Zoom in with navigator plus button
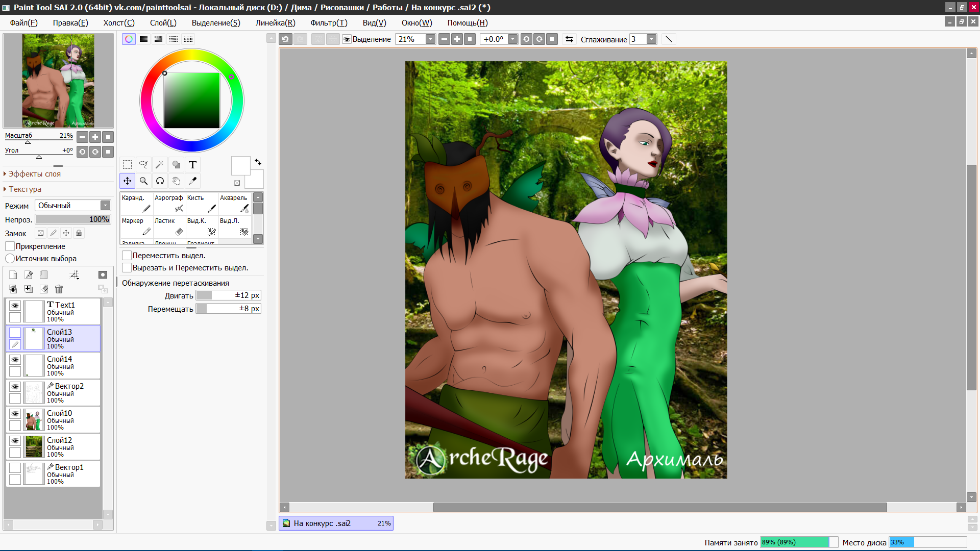The image size is (980, 551). click(x=95, y=137)
